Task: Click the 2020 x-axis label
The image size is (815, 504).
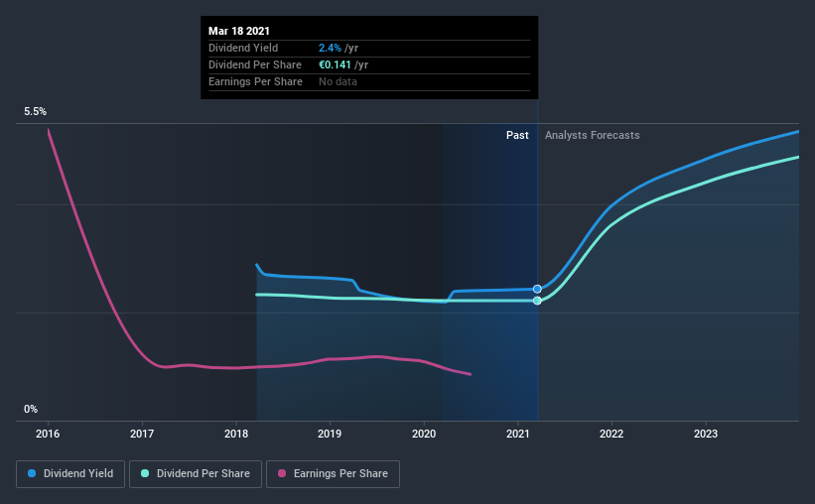Action: (x=424, y=434)
